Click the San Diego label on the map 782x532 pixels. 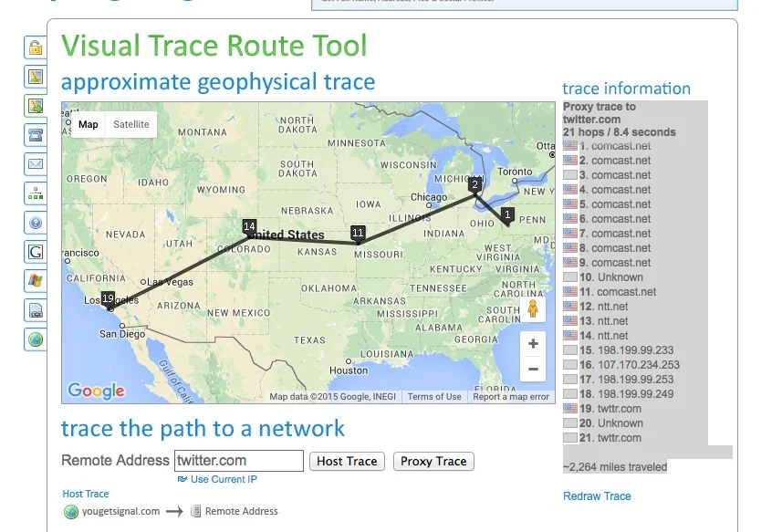pyautogui.click(x=122, y=334)
